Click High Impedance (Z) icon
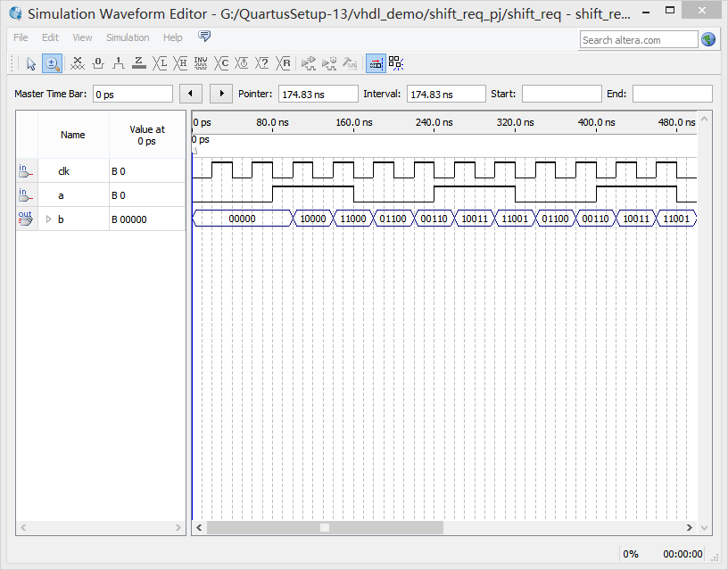 pos(139,63)
